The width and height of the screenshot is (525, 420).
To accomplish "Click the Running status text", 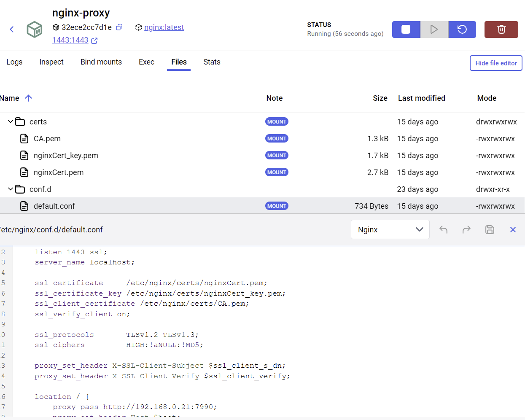I will click(x=345, y=34).
